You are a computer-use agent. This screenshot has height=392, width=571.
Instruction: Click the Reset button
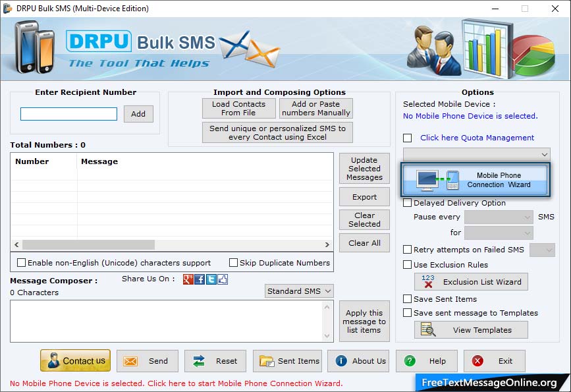click(x=215, y=361)
